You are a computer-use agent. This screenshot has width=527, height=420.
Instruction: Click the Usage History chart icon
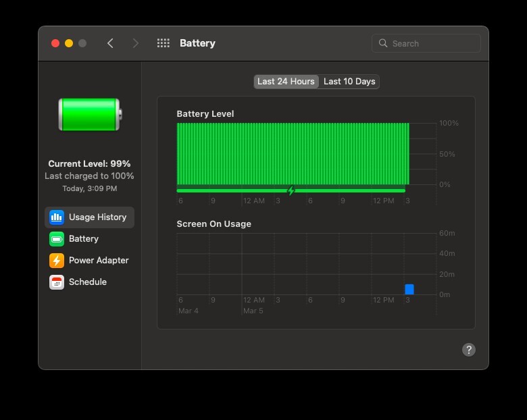pos(57,217)
